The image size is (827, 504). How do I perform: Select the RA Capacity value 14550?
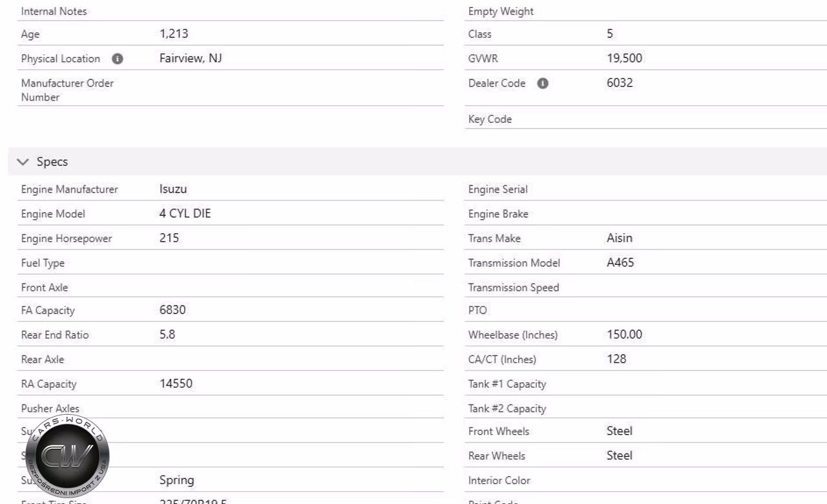tap(176, 384)
